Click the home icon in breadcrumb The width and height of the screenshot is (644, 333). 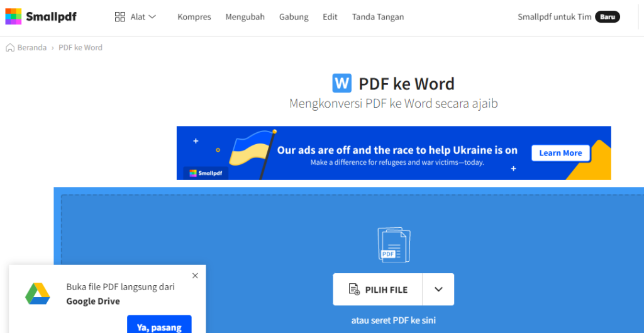point(10,47)
